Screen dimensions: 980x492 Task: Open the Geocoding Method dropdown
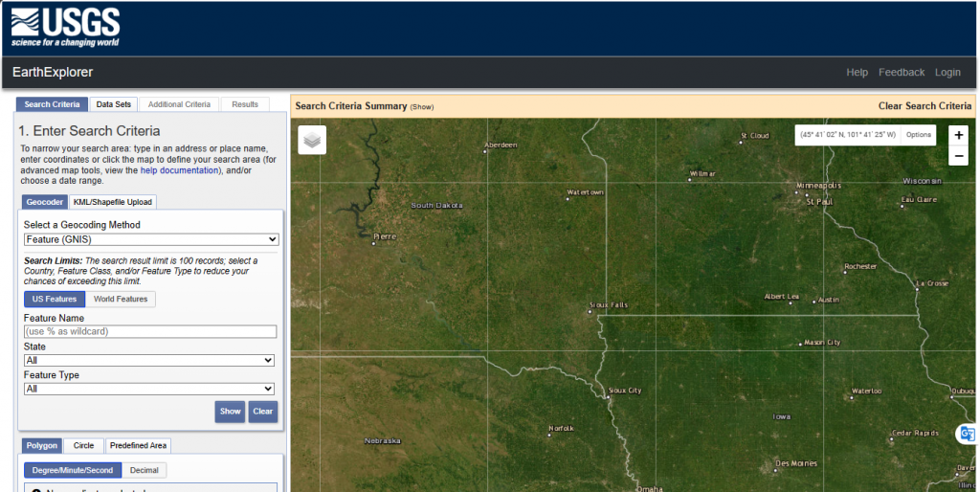[151, 239]
